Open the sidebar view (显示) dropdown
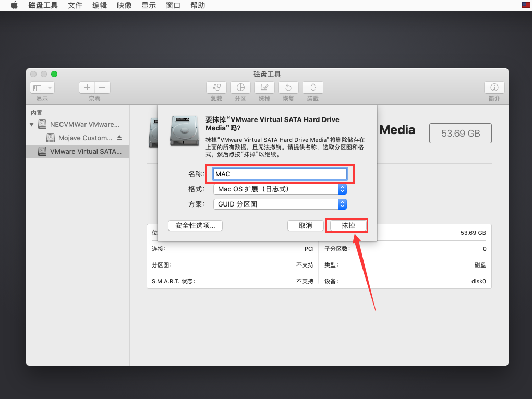The height and width of the screenshot is (399, 532). pos(42,88)
